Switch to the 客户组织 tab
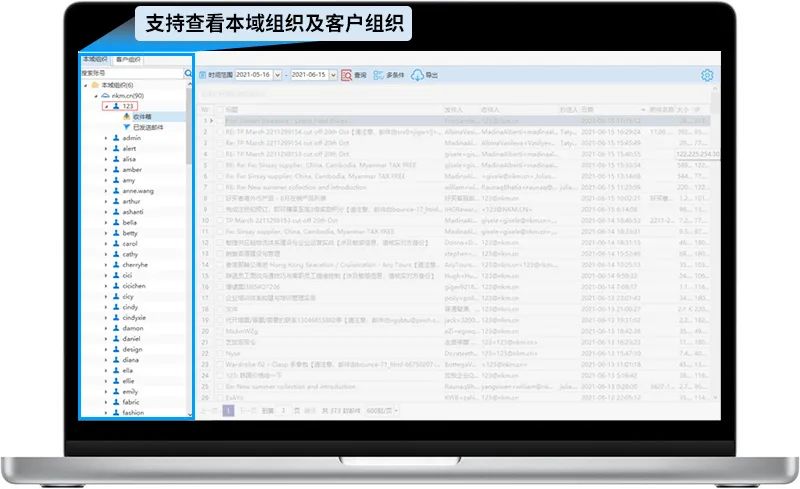The width and height of the screenshot is (800, 489). [x=130, y=60]
